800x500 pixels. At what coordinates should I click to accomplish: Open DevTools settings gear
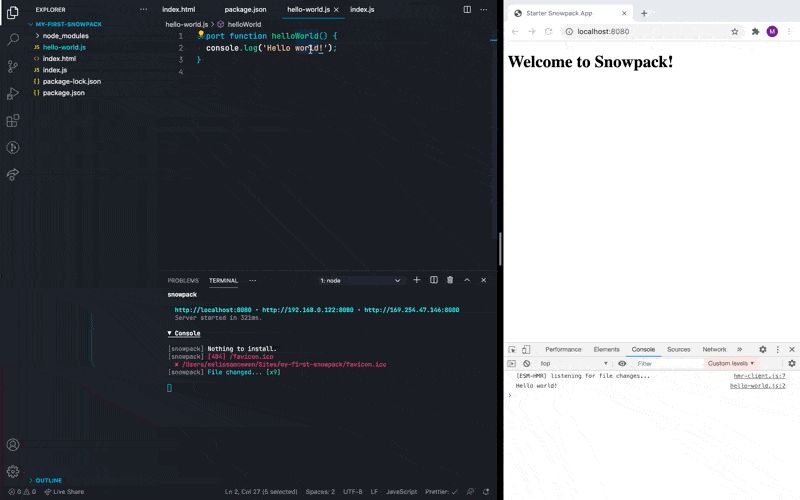[x=763, y=349]
